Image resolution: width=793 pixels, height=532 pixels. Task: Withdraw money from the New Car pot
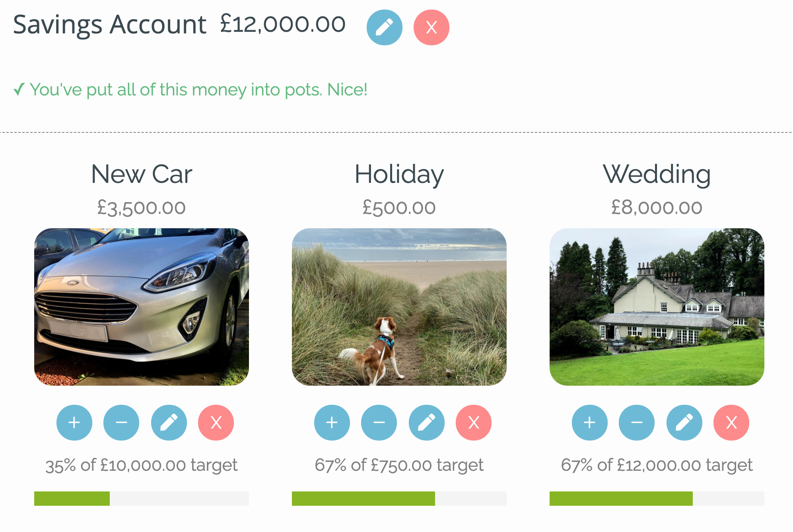click(x=121, y=423)
